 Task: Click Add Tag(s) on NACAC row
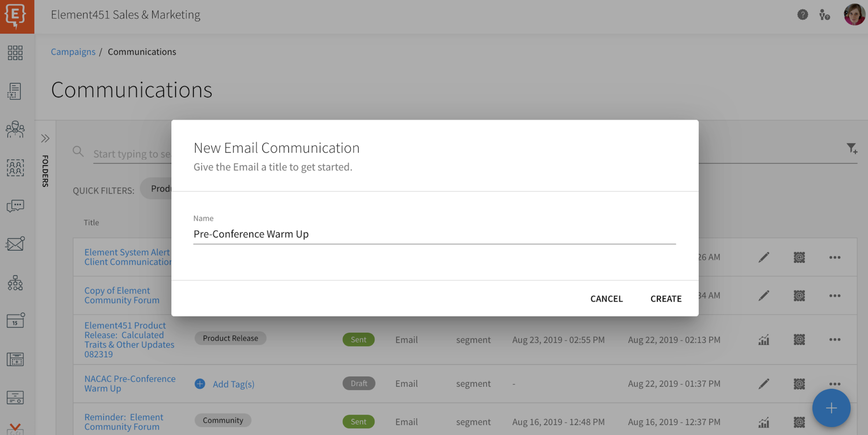224,384
